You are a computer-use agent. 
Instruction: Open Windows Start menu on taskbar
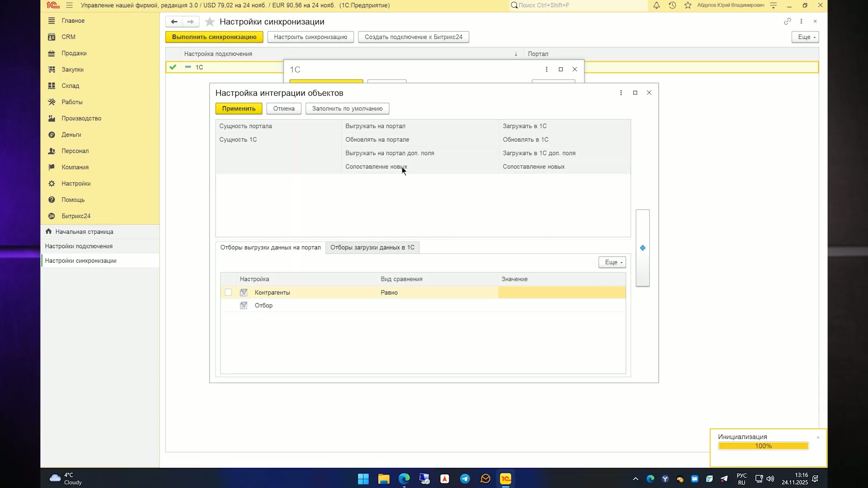pos(363,479)
